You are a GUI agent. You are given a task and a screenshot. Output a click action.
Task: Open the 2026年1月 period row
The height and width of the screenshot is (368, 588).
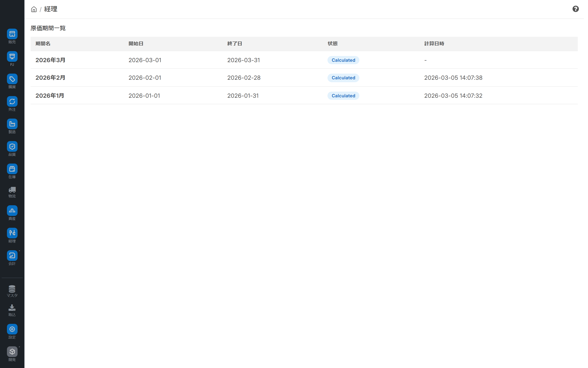(304, 95)
